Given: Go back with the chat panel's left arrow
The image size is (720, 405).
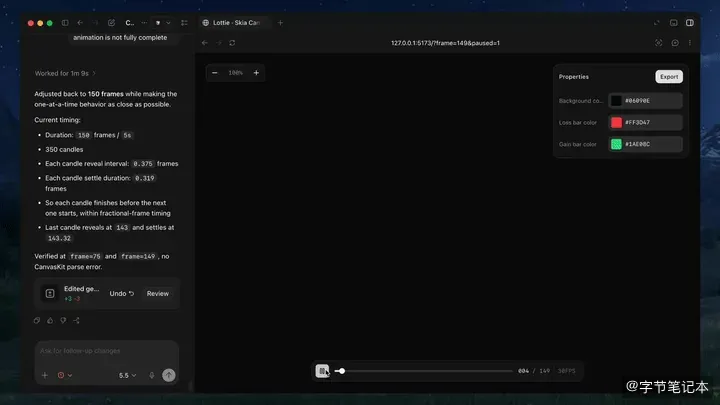Looking at the screenshot, I should click(80, 22).
